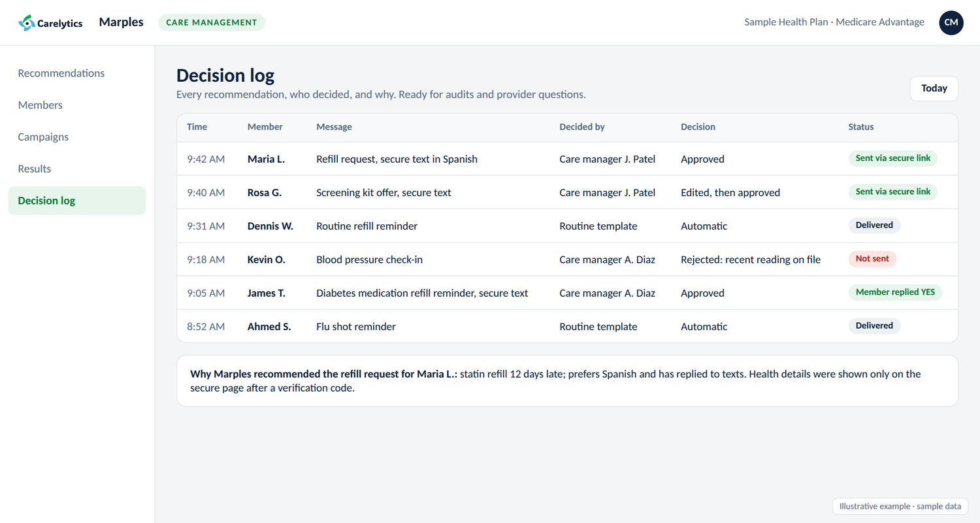Click the Blood pressure check-in message

click(x=369, y=260)
